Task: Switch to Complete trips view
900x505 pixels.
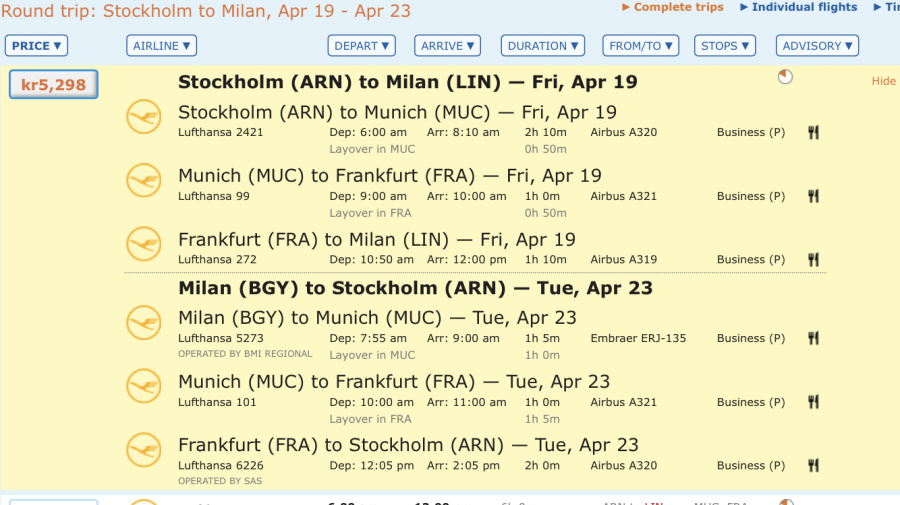Action: [x=677, y=7]
